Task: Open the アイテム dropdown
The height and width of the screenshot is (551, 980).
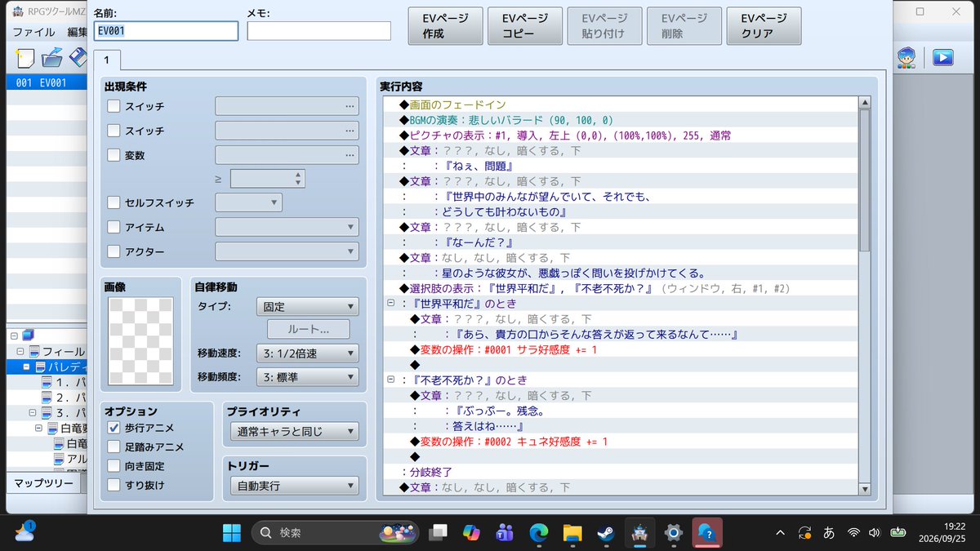Action: 287,227
